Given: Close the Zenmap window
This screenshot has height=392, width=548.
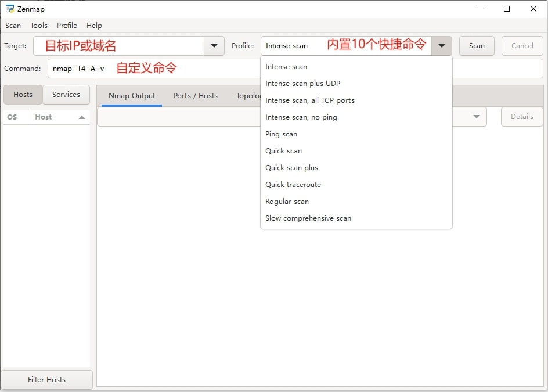Looking at the screenshot, I should click(533, 9).
